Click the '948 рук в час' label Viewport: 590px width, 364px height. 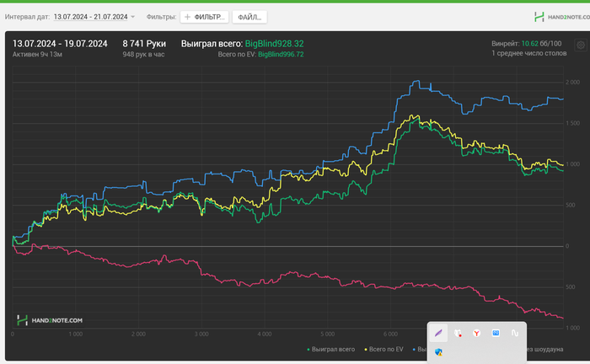(x=143, y=55)
